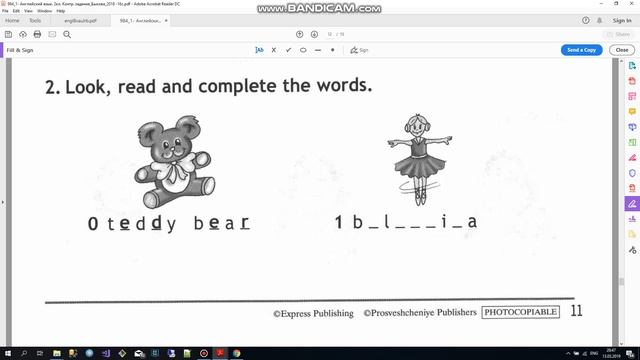The height and width of the screenshot is (360, 640).
Task: Click the Send for Signature icon in right pane
Action: click(x=632, y=219)
